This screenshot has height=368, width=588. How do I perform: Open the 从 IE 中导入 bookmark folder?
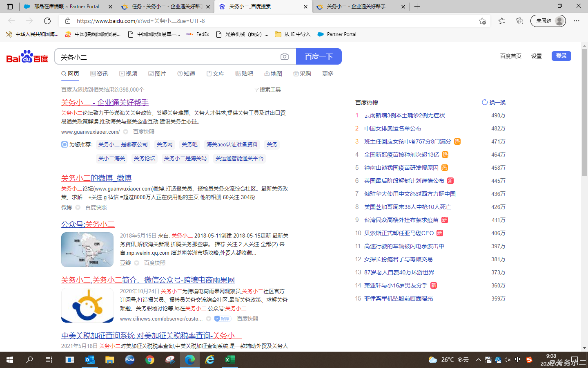293,34
